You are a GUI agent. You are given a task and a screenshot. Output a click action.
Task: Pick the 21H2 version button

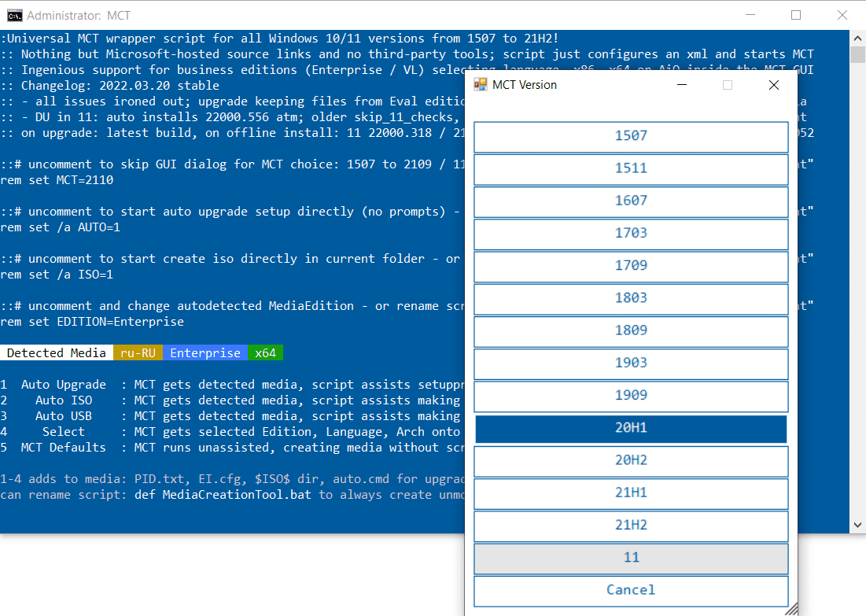tap(631, 526)
